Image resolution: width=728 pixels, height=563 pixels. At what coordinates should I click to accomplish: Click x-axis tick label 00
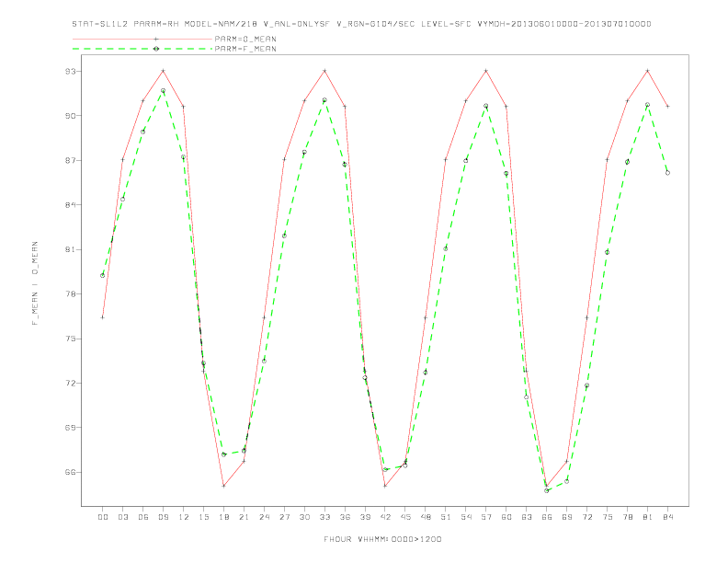click(103, 517)
